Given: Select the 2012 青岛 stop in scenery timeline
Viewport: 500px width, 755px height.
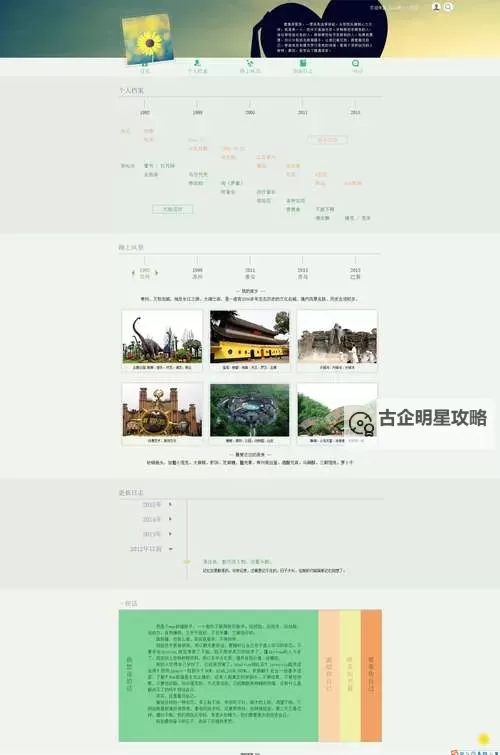Looking at the screenshot, I should point(303,273).
